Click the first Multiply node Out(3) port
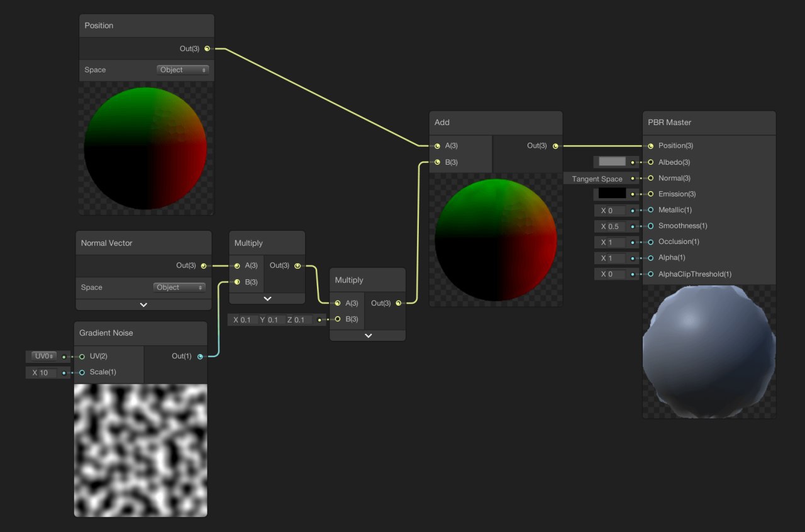The height and width of the screenshot is (532, 805). pyautogui.click(x=297, y=265)
